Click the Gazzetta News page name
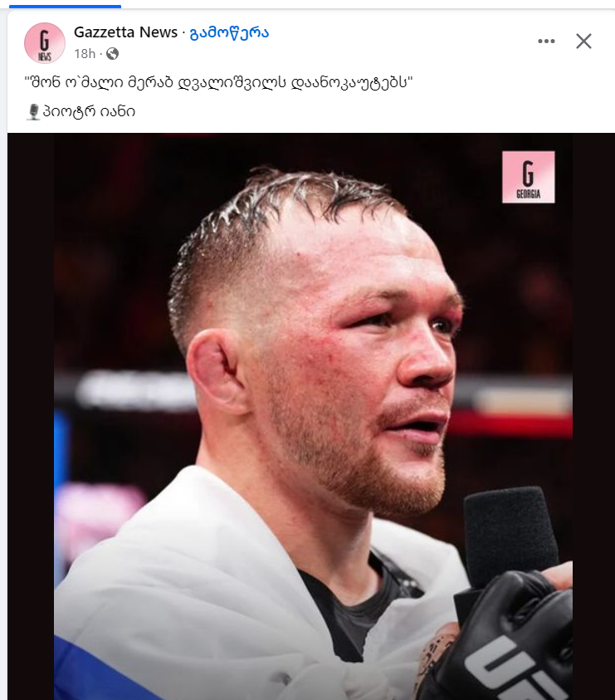This screenshot has width=615, height=700. [x=125, y=32]
